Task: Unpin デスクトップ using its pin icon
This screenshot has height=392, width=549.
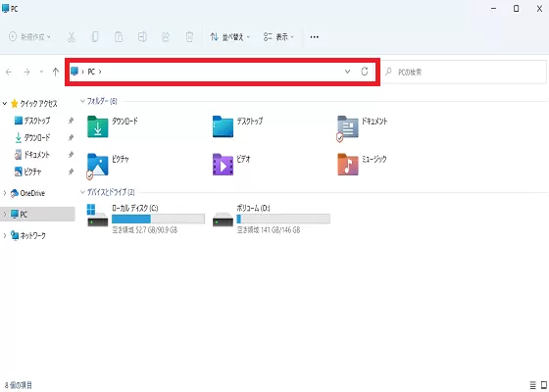Action: (71, 121)
